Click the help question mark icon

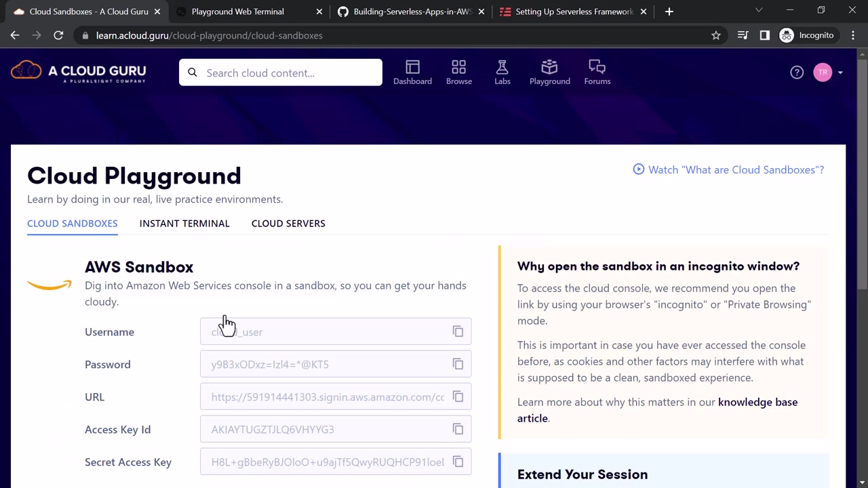(x=797, y=73)
